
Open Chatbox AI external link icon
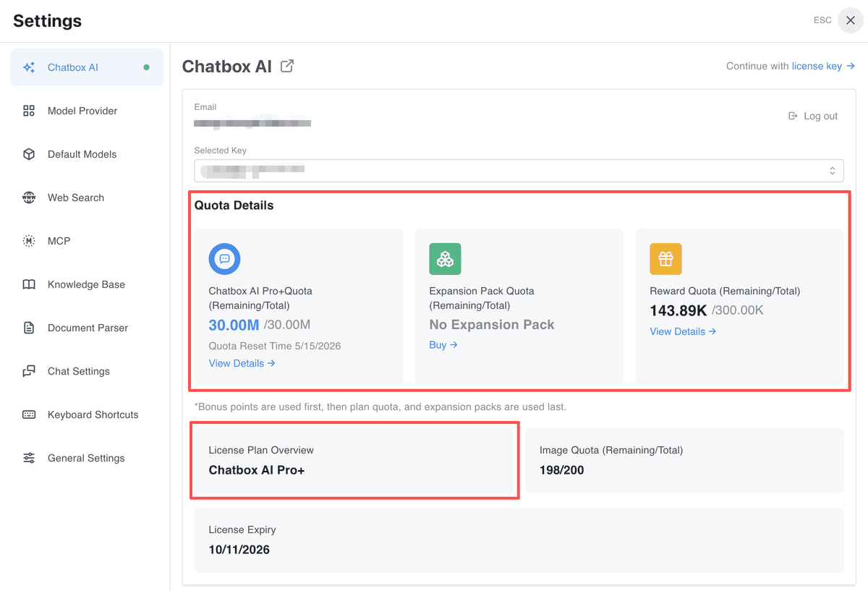[x=287, y=66]
